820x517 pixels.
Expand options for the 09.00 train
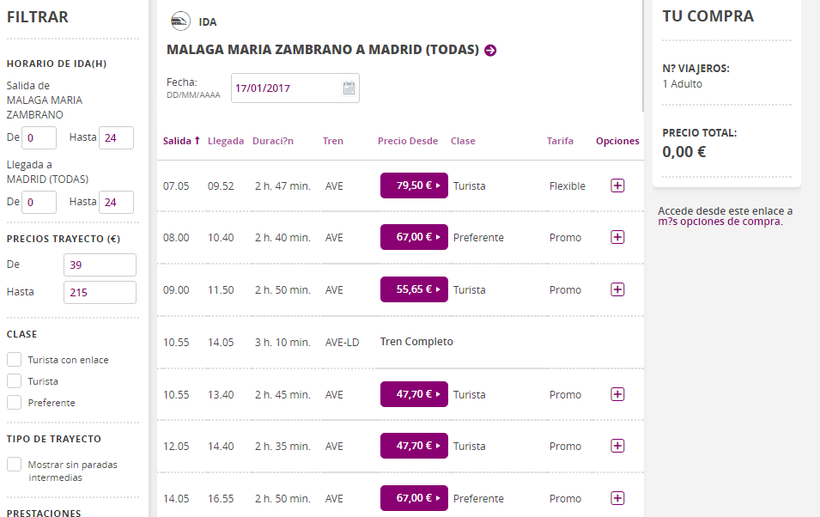[617, 289]
